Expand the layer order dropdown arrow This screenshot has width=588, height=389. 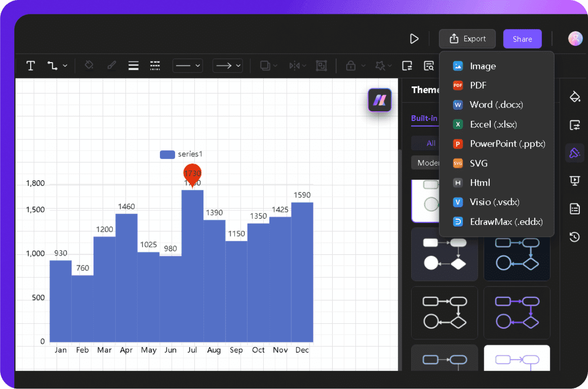[275, 66]
